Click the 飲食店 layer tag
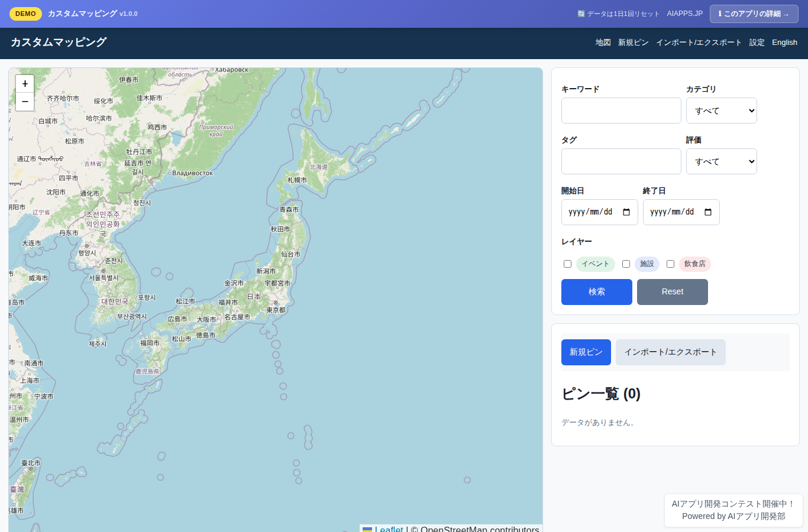808x532 pixels. 695,264
